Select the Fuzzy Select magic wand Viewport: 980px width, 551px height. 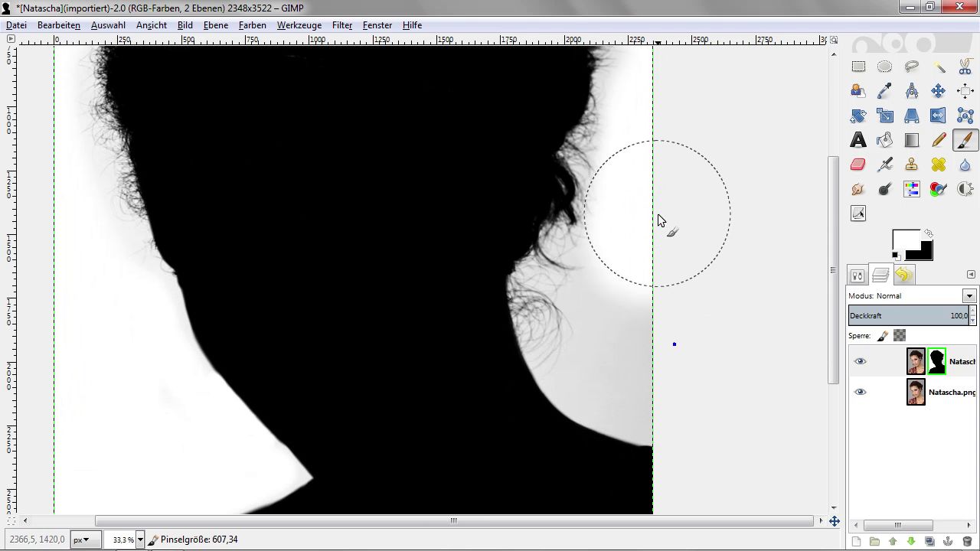click(x=938, y=67)
